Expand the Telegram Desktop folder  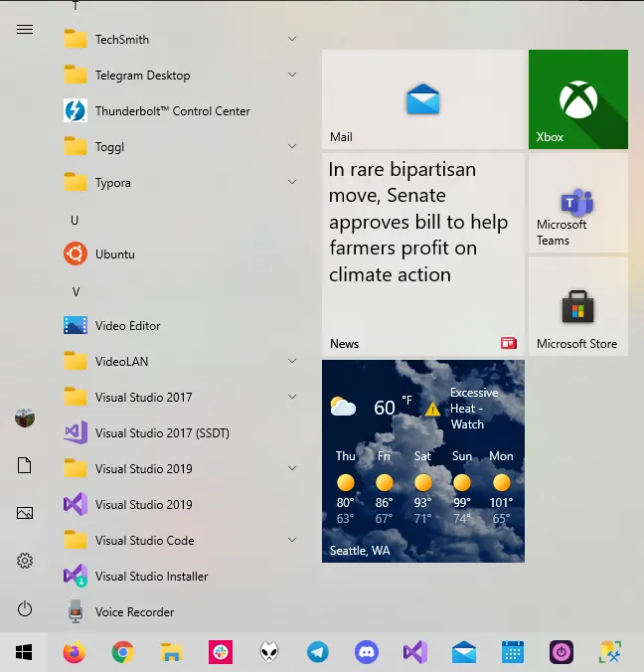tap(292, 76)
